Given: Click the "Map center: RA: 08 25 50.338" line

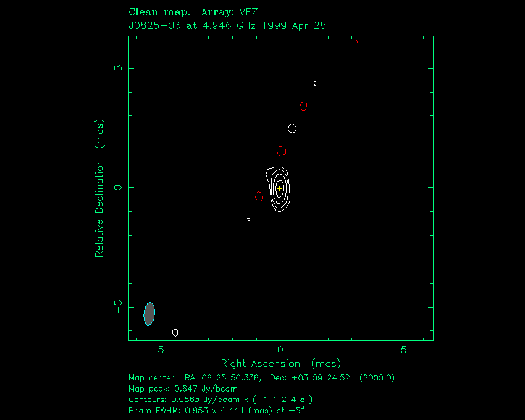Looking at the screenshot, I should coord(261,378).
